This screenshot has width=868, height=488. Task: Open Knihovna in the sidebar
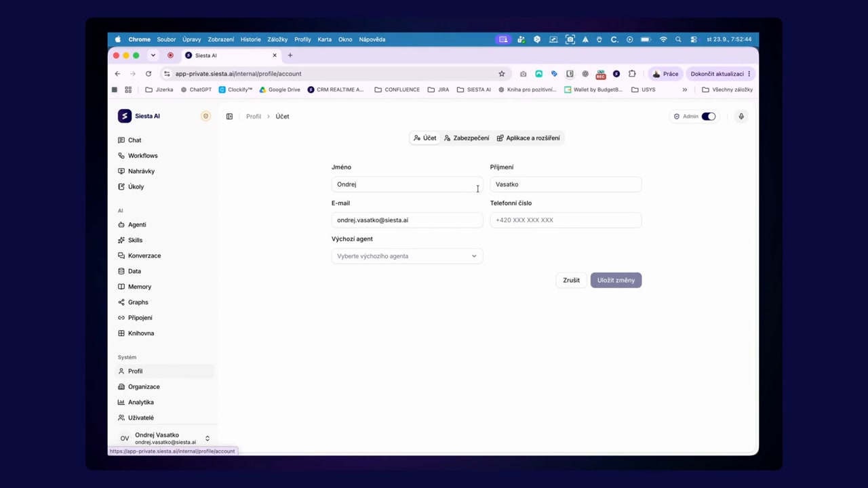pos(140,333)
